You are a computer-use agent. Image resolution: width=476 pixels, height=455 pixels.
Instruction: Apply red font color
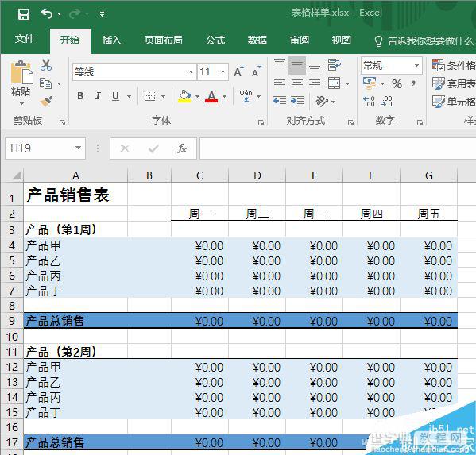click(x=211, y=96)
